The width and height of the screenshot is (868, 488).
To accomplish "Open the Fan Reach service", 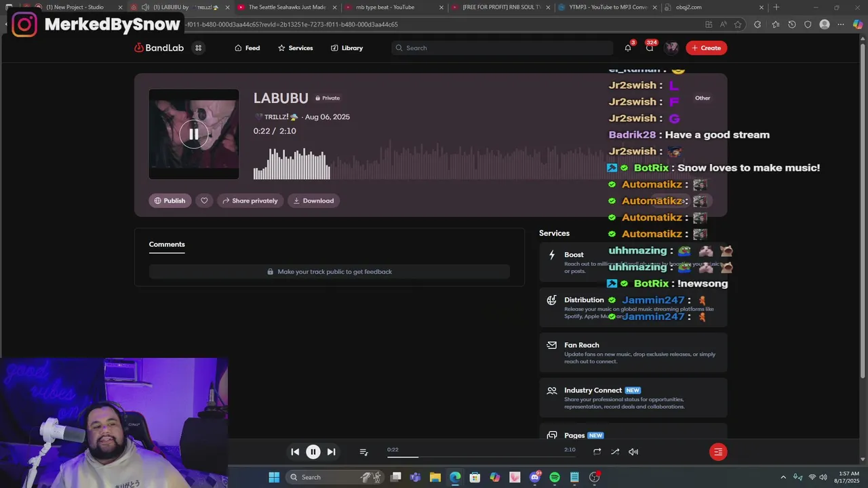I will pos(633,352).
